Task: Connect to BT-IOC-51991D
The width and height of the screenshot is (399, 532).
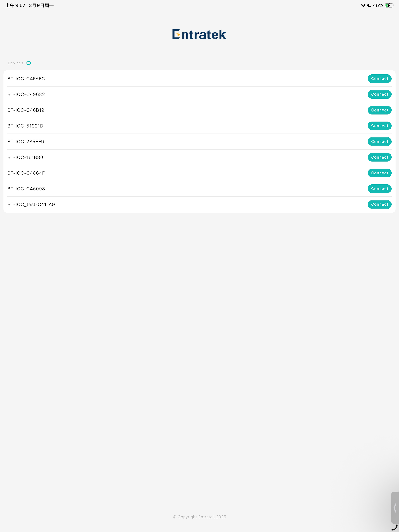Action: 379,126
